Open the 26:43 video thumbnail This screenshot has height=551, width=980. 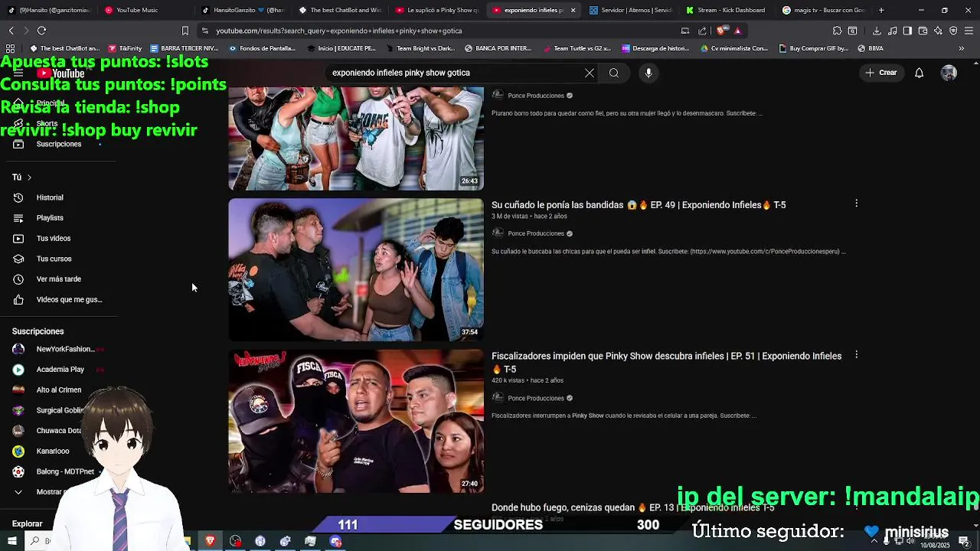click(x=356, y=139)
